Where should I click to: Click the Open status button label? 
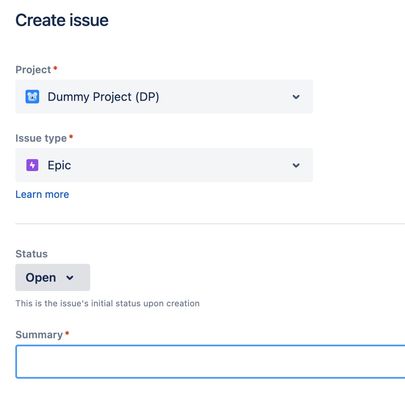click(x=41, y=278)
